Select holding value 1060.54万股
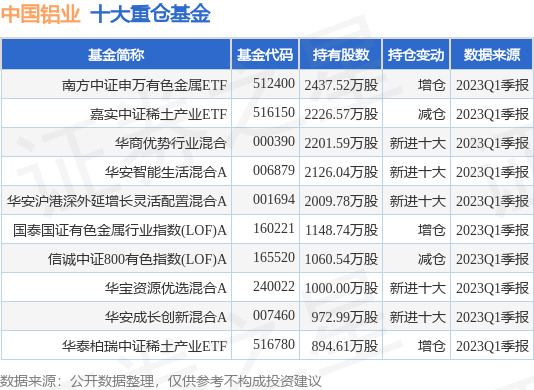The height and width of the screenshot is (390, 534). tap(341, 259)
